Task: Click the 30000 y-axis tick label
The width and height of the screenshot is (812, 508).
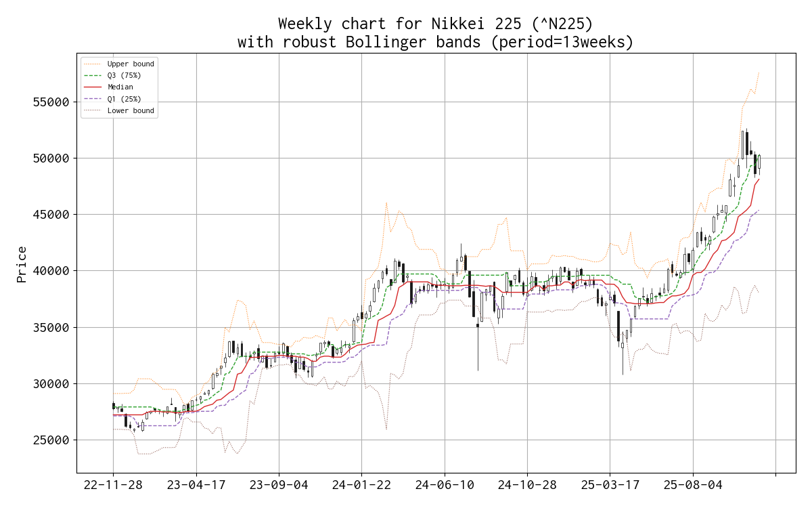Action: tap(51, 384)
